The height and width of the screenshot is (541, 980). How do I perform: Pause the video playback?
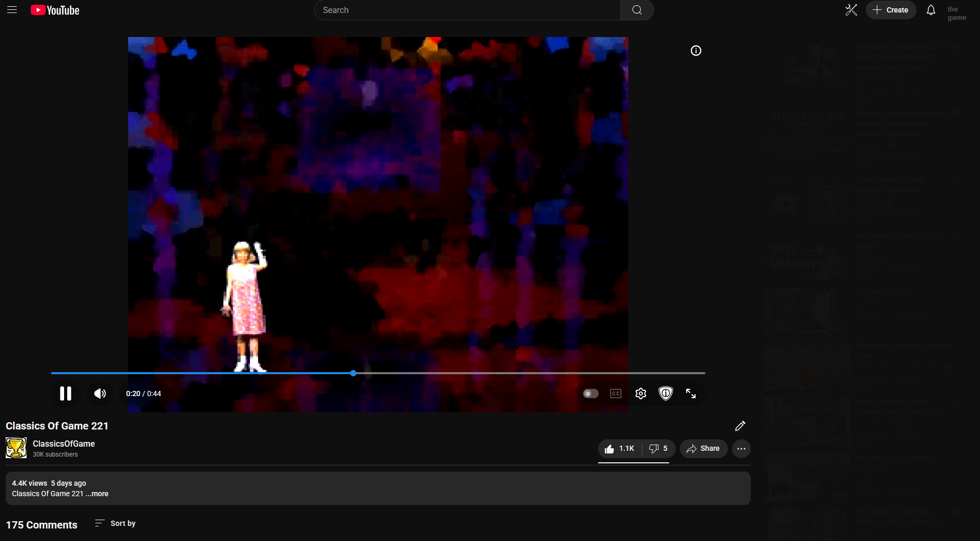[x=66, y=394]
